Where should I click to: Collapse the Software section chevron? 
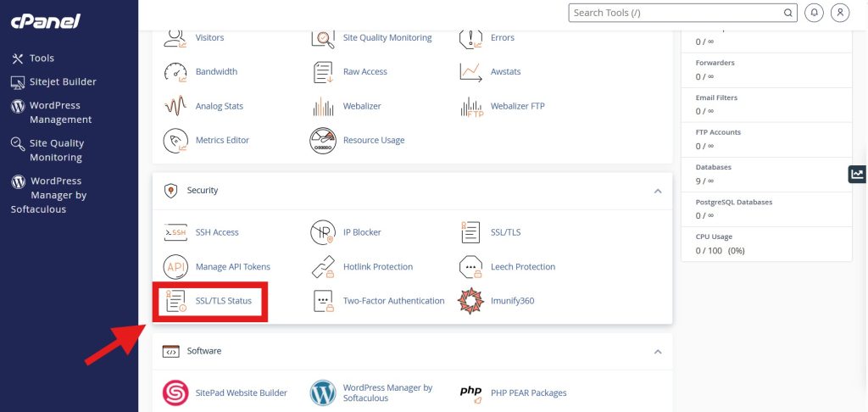[x=658, y=351]
